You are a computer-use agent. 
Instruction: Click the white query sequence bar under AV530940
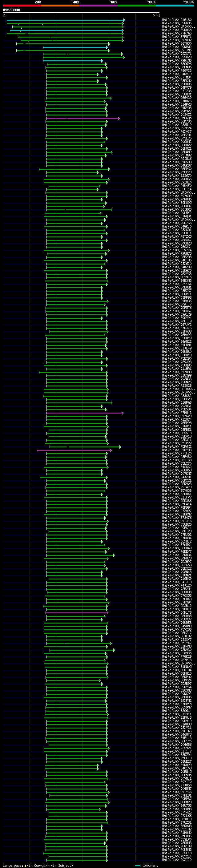click(x=81, y=12)
